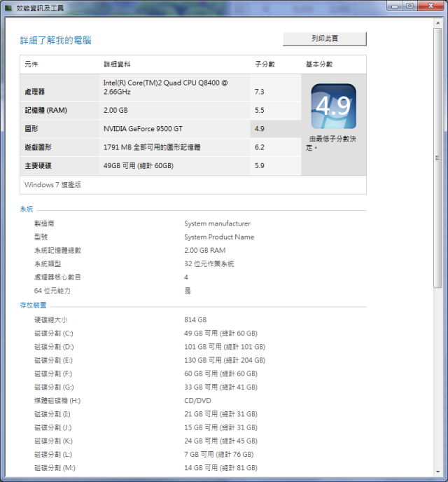Image resolution: width=448 pixels, height=482 pixels.
Task: Click the 32 位元作業系統 value
Action: pyautogui.click(x=209, y=263)
